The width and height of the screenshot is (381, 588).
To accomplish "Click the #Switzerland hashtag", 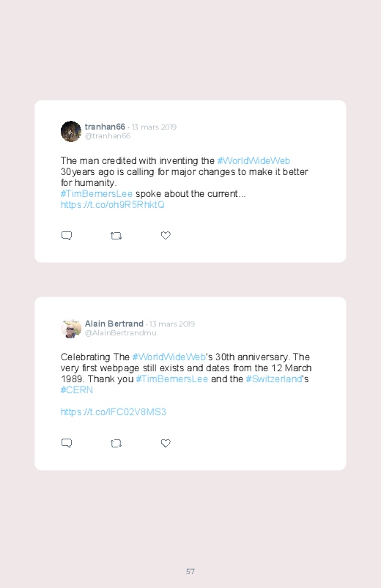I will [274, 379].
